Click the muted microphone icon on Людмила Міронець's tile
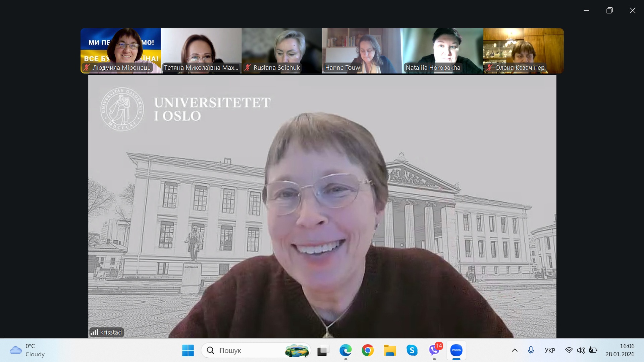This screenshot has height=362, width=644. 87,68
